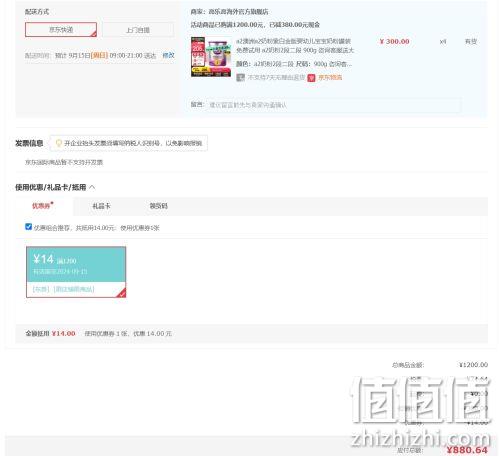Screen dimensions: 500x456
Task: Click the 金额抵用 ¥14.00 summary
Action: (x=50, y=333)
